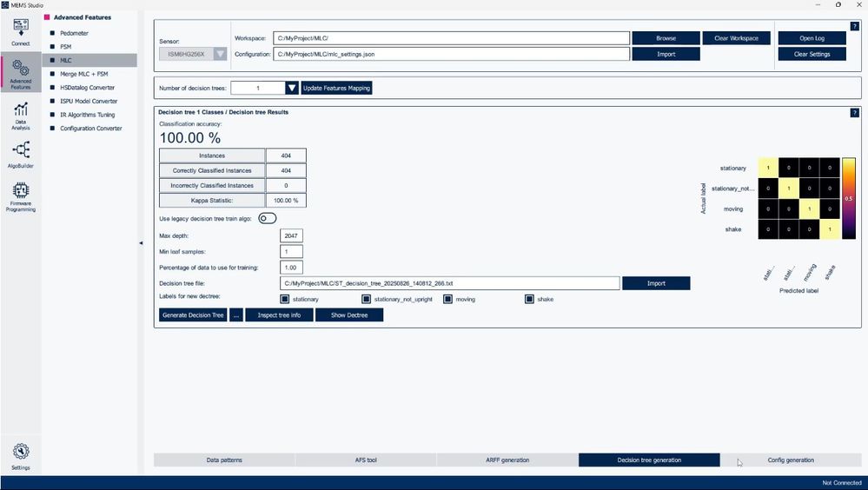This screenshot has width=868, height=490.
Task: Open IR Algorithms Tuning item
Action: (x=87, y=115)
